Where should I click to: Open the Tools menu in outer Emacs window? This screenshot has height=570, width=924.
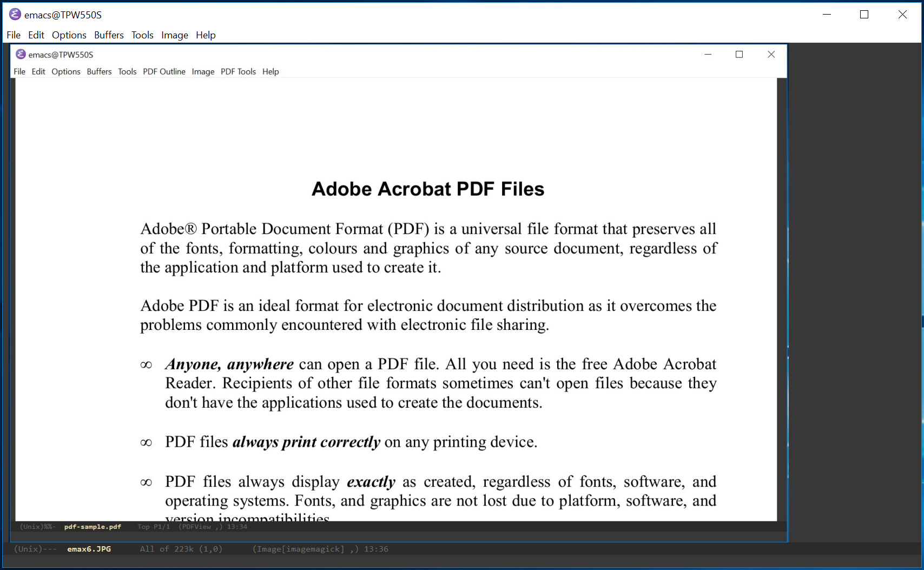[142, 35]
